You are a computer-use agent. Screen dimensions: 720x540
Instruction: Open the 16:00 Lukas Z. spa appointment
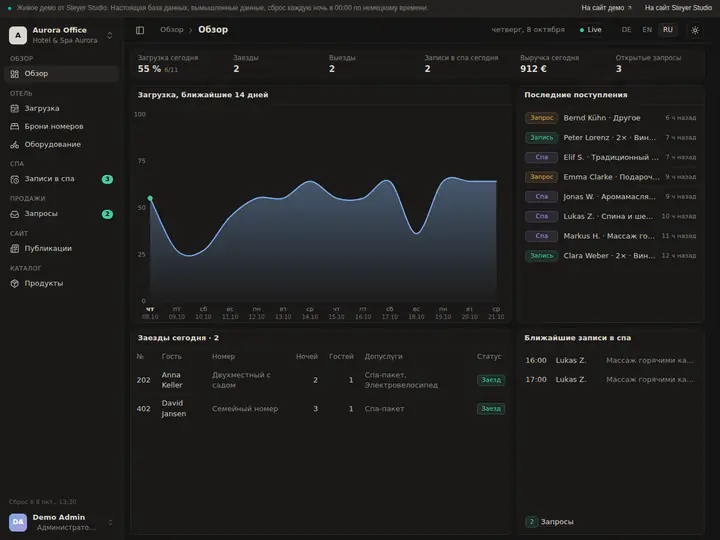pos(611,360)
